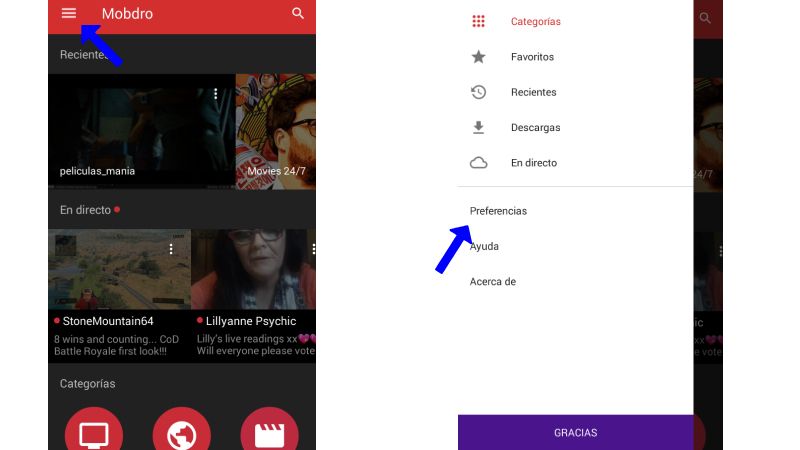800x450 pixels.
Task: Click the Categorías grid icon
Action: [x=479, y=21]
